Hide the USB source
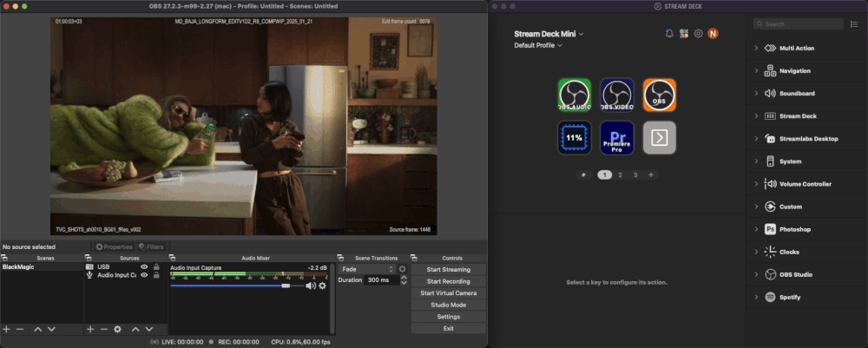Viewport: 868px width, 348px height. pyautogui.click(x=144, y=266)
